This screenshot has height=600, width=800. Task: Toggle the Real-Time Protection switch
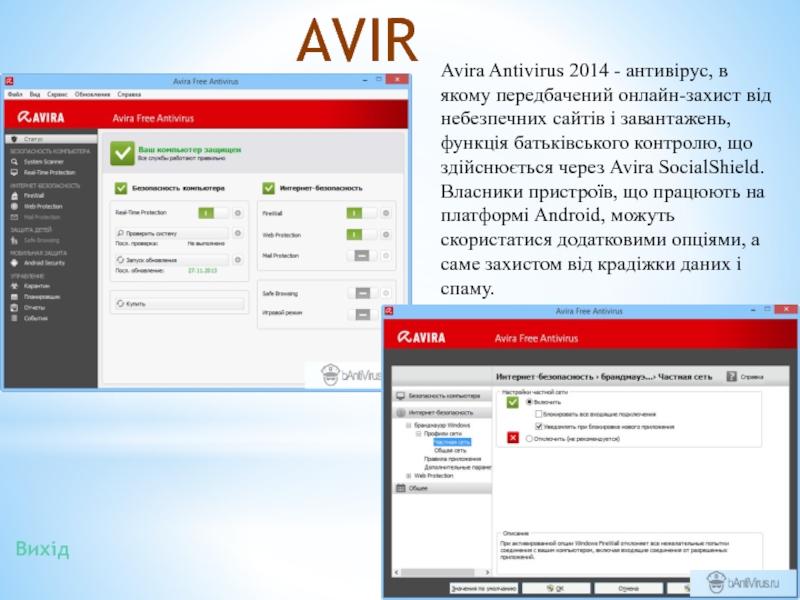click(x=213, y=213)
